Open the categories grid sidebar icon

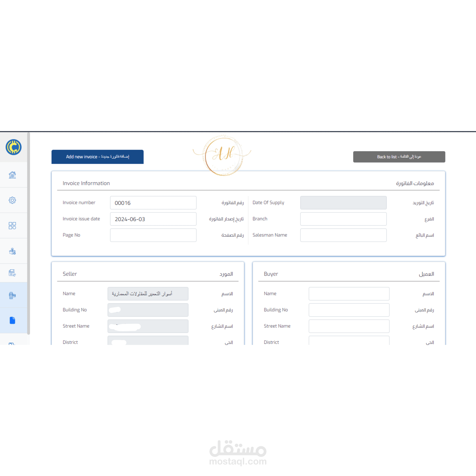[x=12, y=226]
